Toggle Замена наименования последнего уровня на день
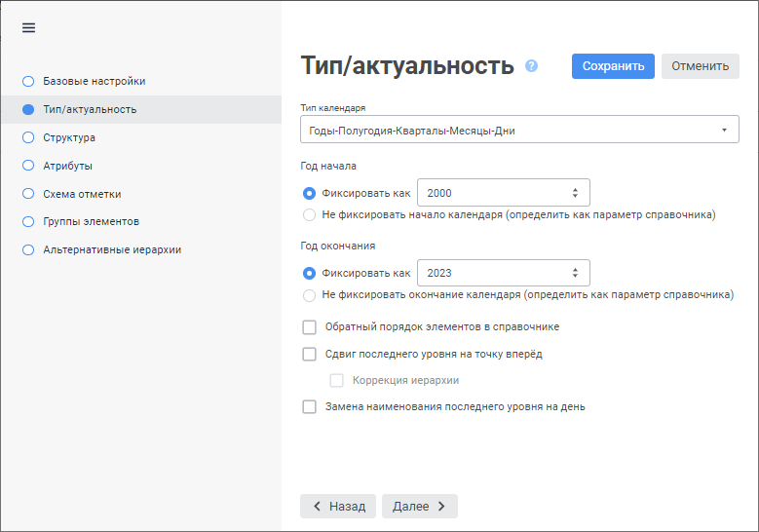759x532 pixels. [310, 407]
